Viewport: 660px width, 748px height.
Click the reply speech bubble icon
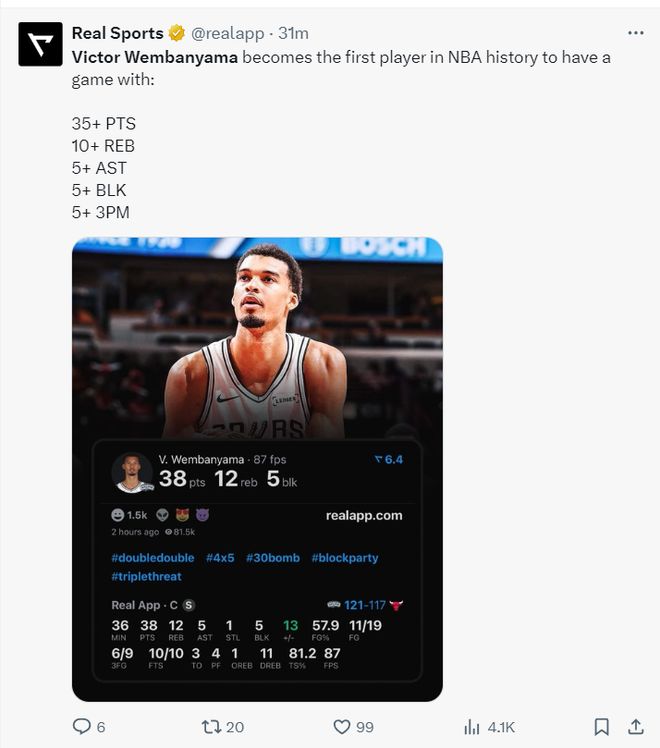[82, 727]
